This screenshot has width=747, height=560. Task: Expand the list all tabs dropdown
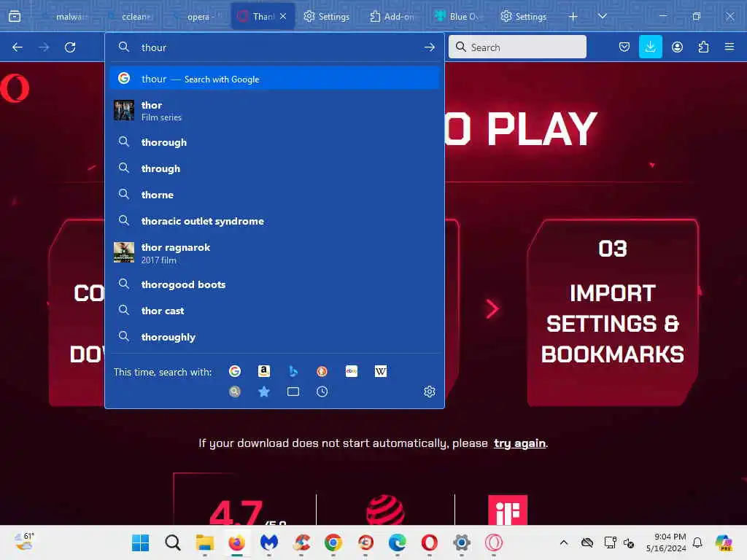coord(602,16)
